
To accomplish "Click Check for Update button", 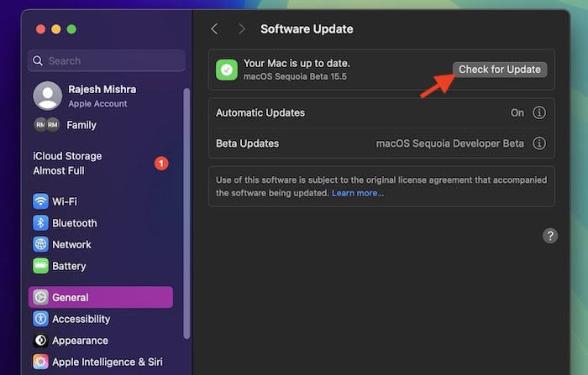I will pos(500,70).
